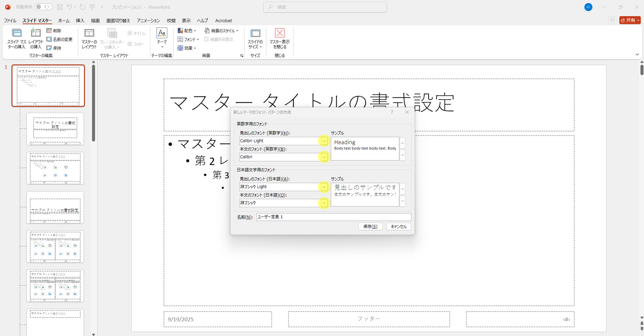Click the help question mark in dialog
The image size is (644, 336).
coord(392,112)
